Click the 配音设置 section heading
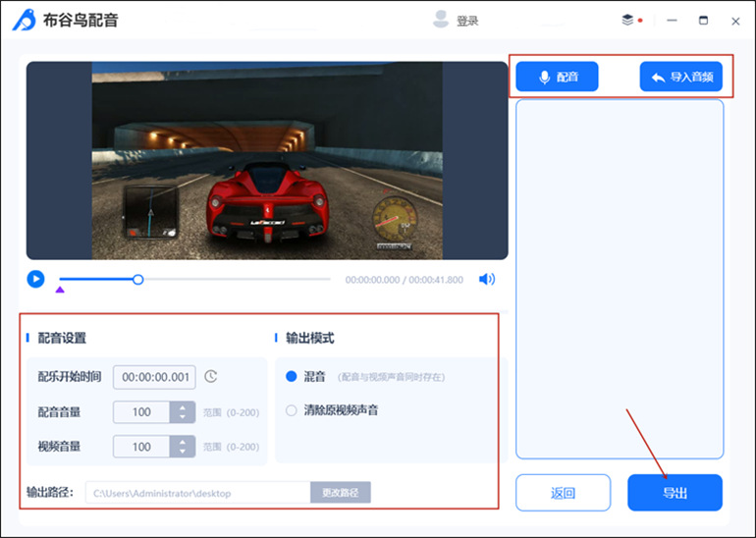This screenshot has height=538, width=756. (62, 338)
